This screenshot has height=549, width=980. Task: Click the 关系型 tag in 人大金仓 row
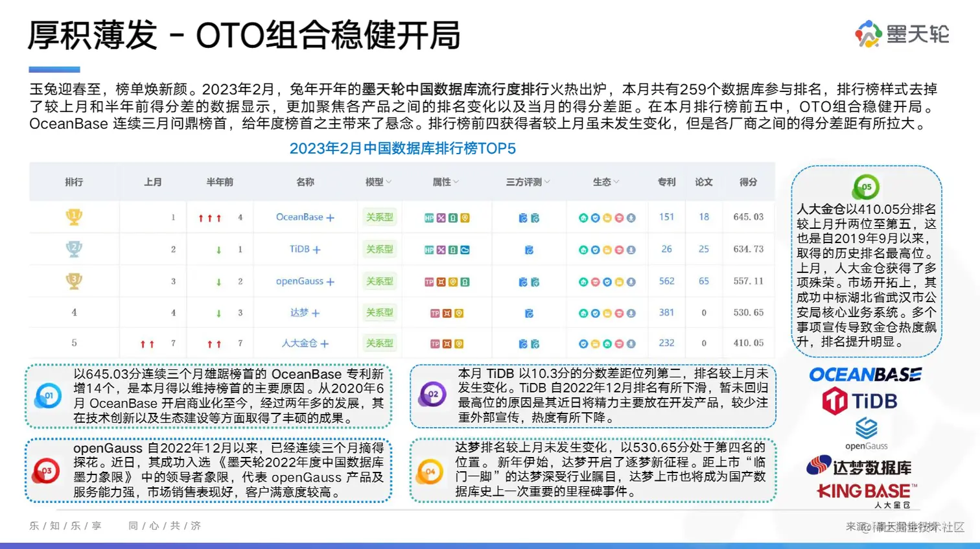coord(379,343)
